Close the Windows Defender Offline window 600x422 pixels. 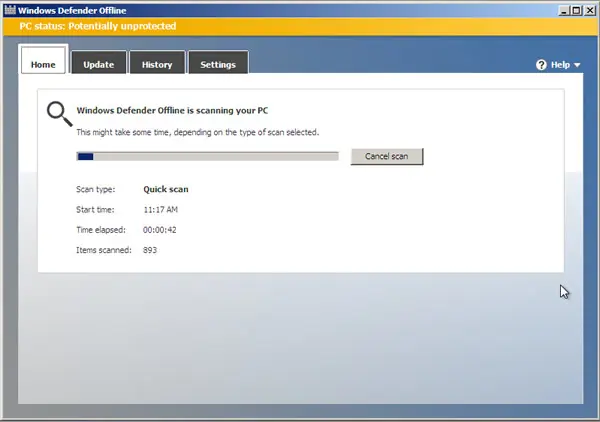(x=590, y=10)
